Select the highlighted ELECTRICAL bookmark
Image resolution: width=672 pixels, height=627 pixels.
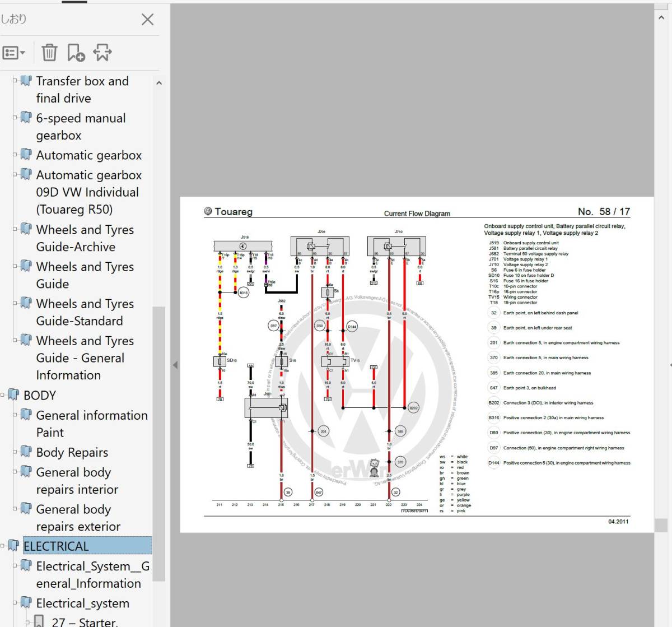coord(87,546)
